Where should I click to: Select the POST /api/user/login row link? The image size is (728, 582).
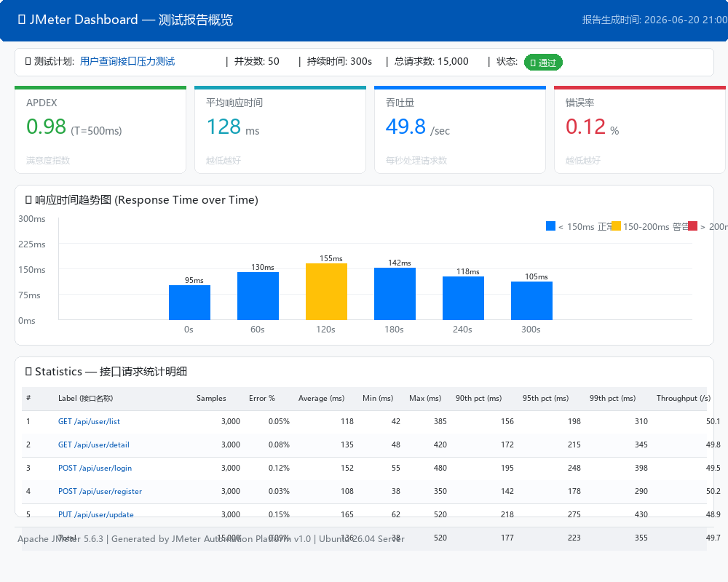click(x=95, y=468)
